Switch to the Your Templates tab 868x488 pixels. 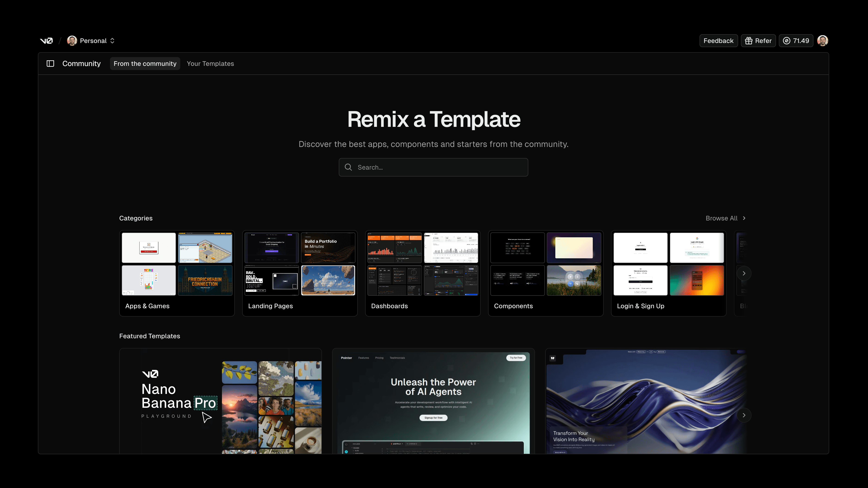tap(210, 63)
